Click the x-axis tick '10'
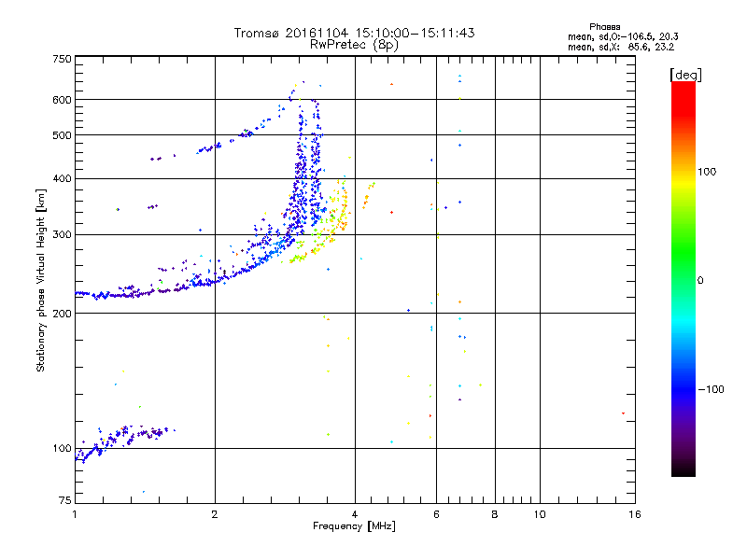 click(540, 514)
